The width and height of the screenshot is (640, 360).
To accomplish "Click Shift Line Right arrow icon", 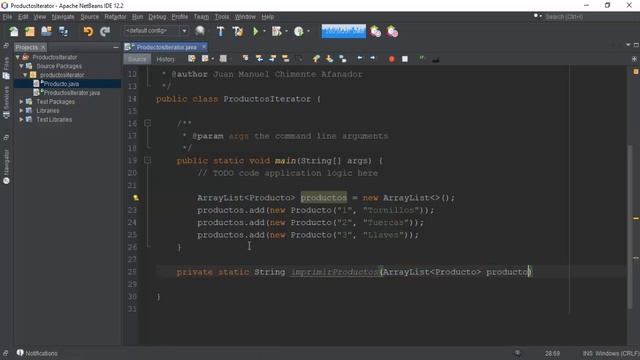I will point(373,59).
